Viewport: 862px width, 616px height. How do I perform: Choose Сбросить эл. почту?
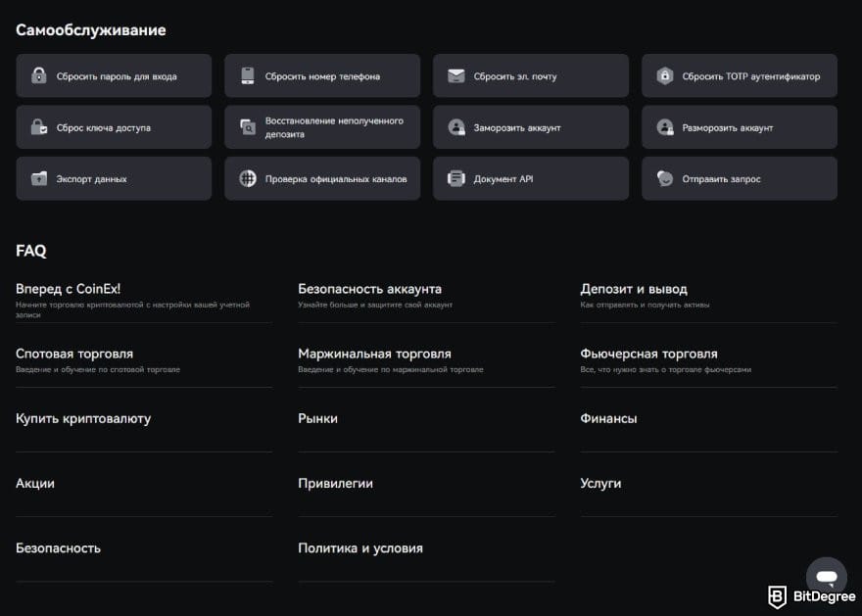[531, 75]
